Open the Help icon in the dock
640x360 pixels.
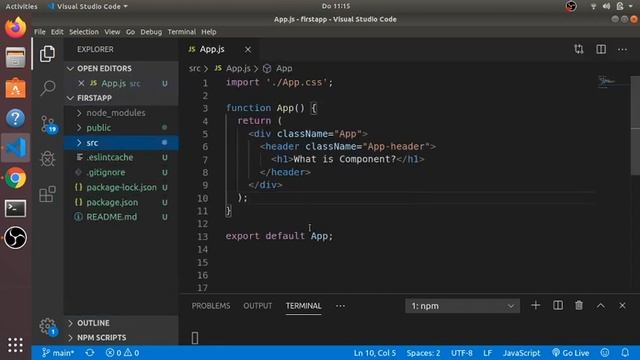[x=16, y=118]
